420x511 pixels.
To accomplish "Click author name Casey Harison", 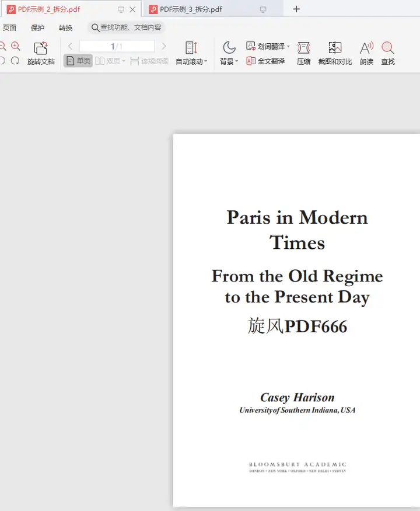I will click(x=297, y=397).
